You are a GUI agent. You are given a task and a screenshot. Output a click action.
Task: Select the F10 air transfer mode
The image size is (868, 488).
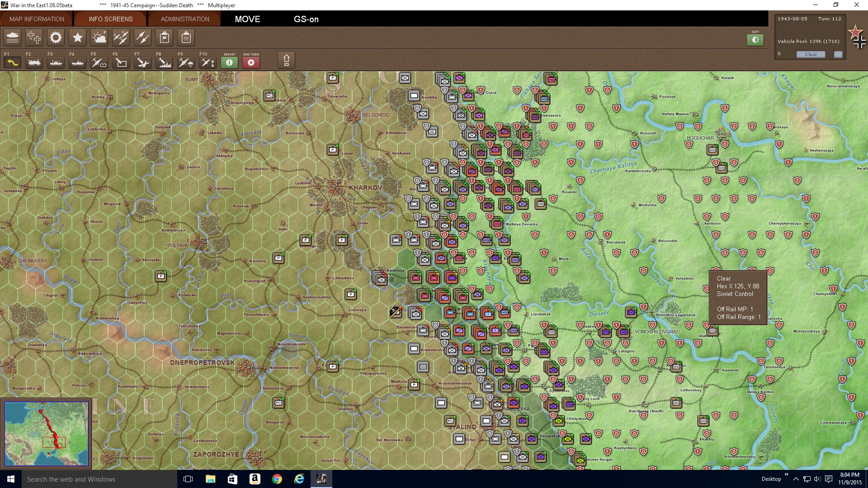[208, 63]
